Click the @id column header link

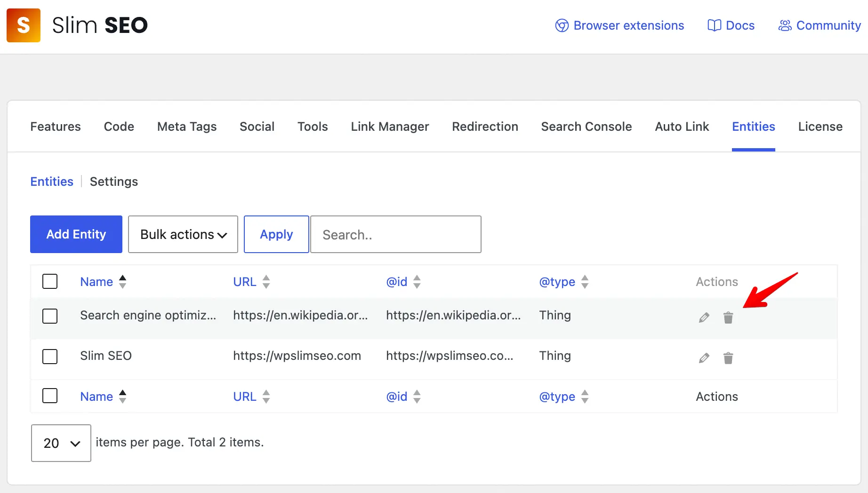pos(397,282)
